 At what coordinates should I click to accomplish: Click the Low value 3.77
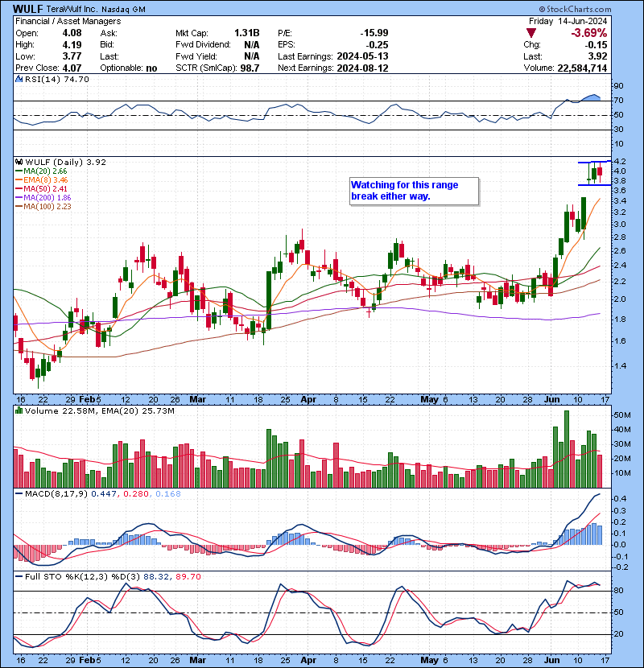pyautogui.click(x=72, y=56)
